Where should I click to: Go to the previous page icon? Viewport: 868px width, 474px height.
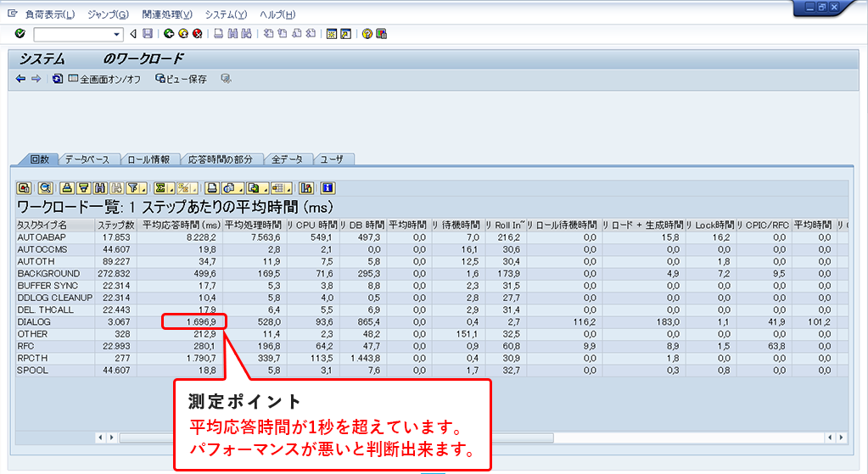click(283, 34)
